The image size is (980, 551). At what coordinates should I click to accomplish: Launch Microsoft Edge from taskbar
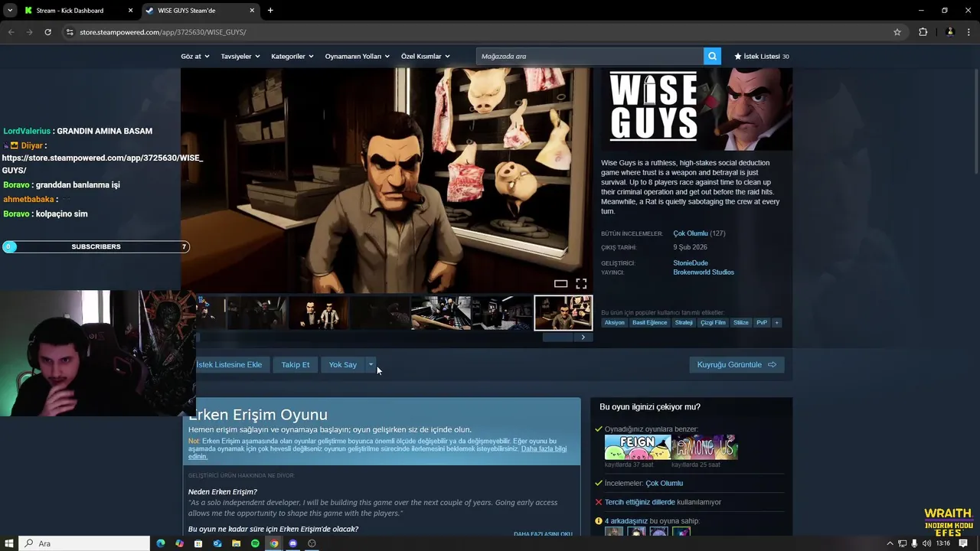tap(161, 543)
